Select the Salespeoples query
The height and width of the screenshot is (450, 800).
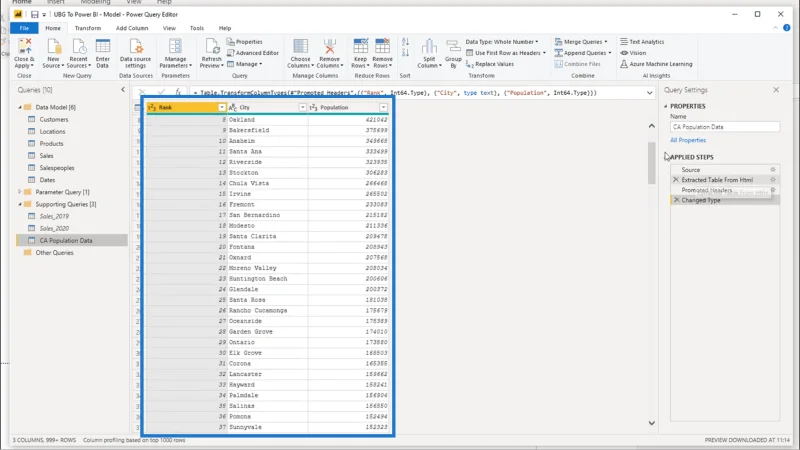point(57,168)
